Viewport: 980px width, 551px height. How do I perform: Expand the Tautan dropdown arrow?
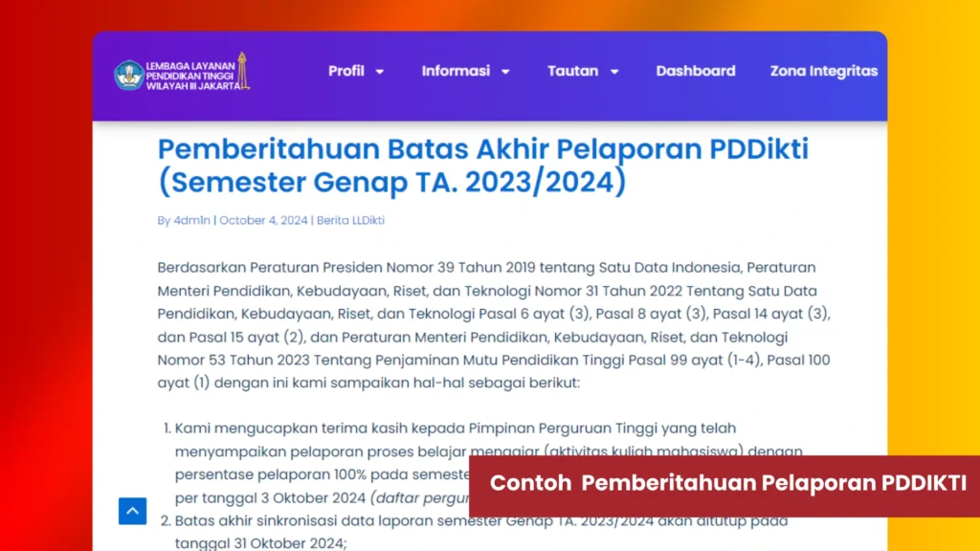[614, 72]
